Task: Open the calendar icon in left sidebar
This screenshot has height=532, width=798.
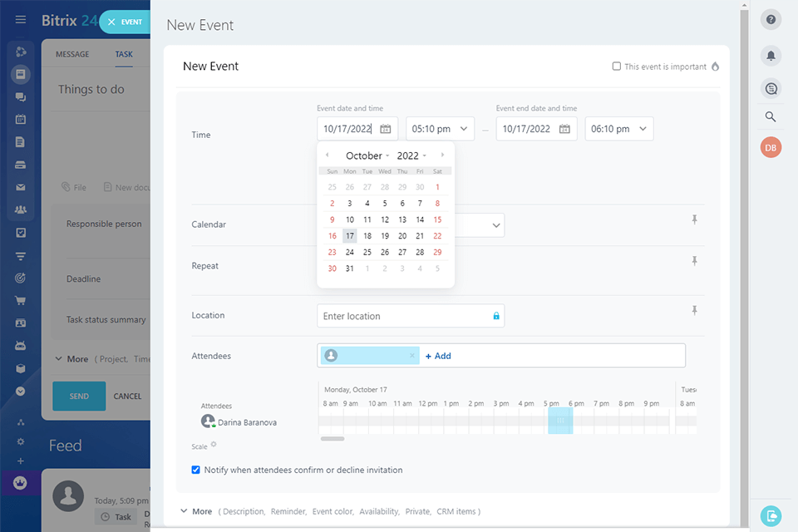Action: click(x=20, y=119)
